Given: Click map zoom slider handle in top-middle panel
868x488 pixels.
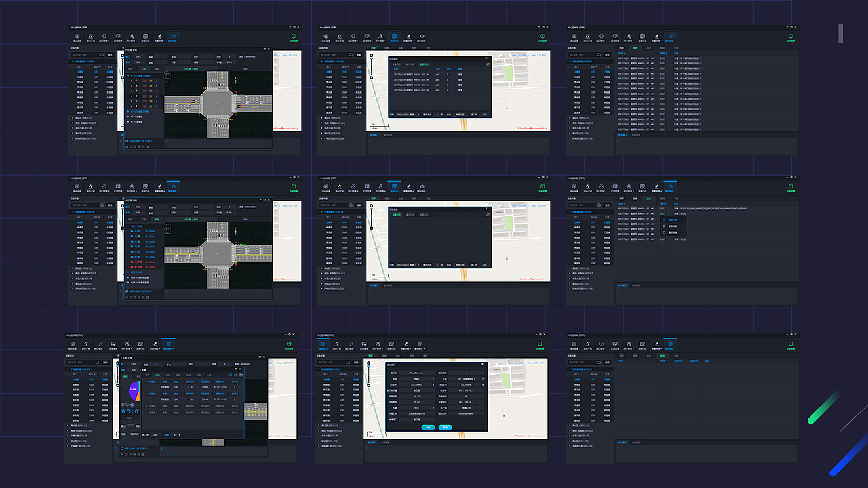Looking at the screenshot, I should pyautogui.click(x=372, y=58).
